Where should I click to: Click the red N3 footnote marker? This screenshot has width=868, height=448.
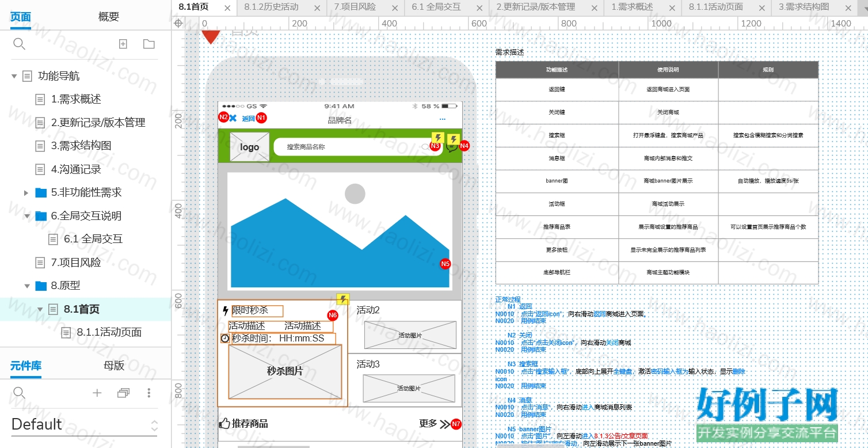[435, 146]
